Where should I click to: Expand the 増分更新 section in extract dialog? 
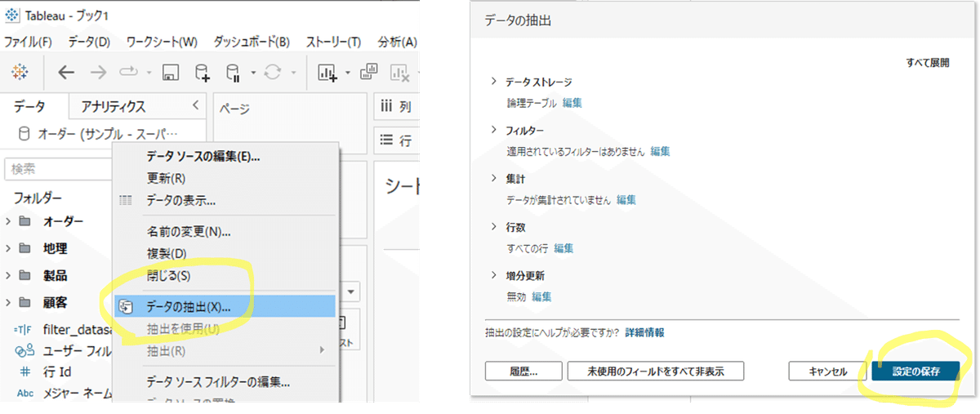click(493, 275)
